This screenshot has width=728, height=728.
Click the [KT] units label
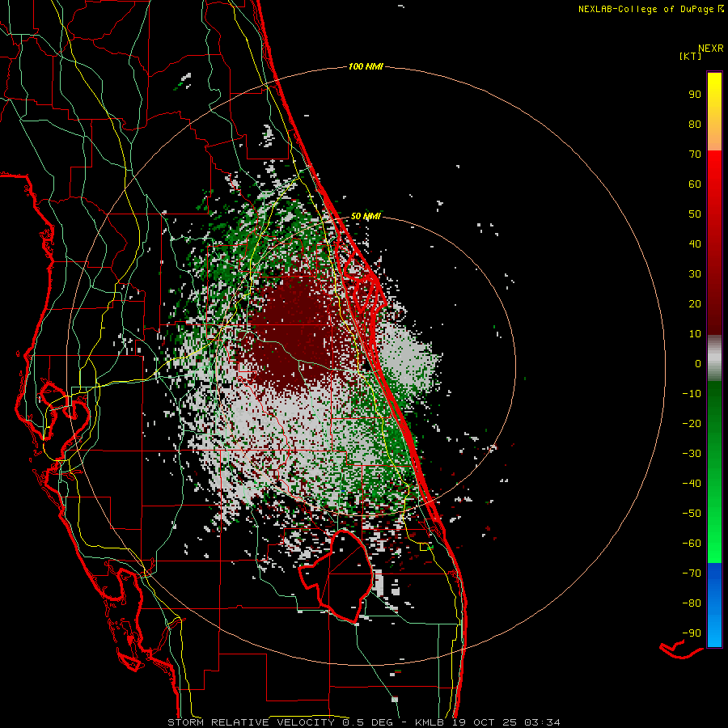(690, 56)
